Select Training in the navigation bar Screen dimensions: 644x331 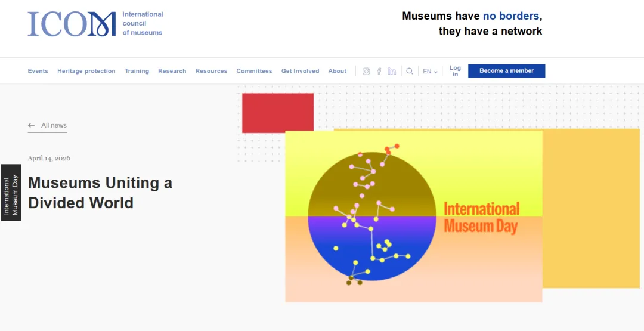(x=137, y=71)
